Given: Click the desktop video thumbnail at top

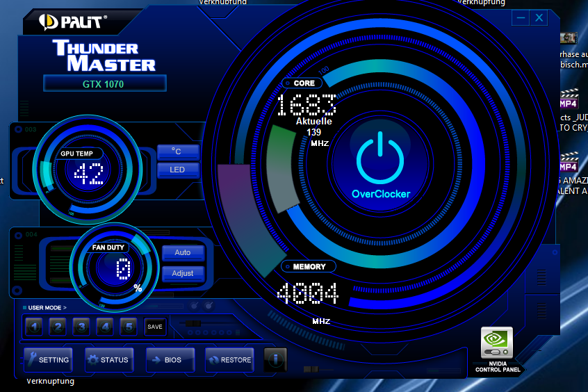Looking at the screenshot, I should tap(568, 38).
